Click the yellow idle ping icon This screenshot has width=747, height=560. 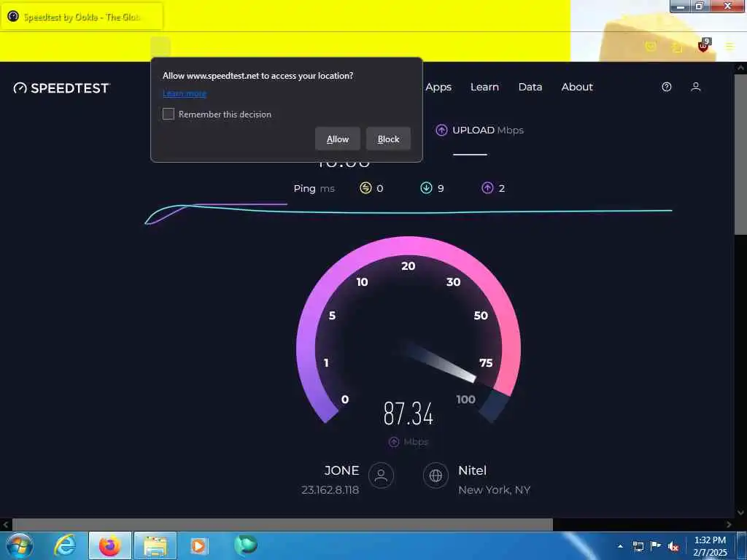coord(365,188)
